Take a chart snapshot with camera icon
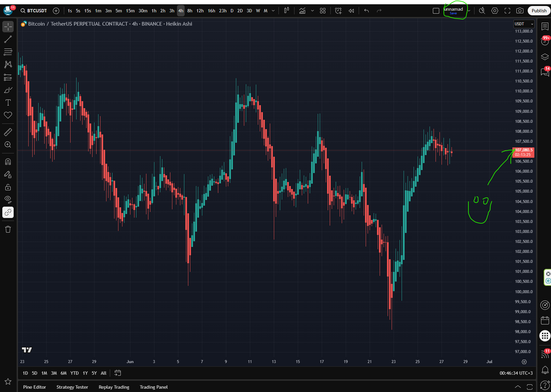551x392 pixels. pos(519,11)
